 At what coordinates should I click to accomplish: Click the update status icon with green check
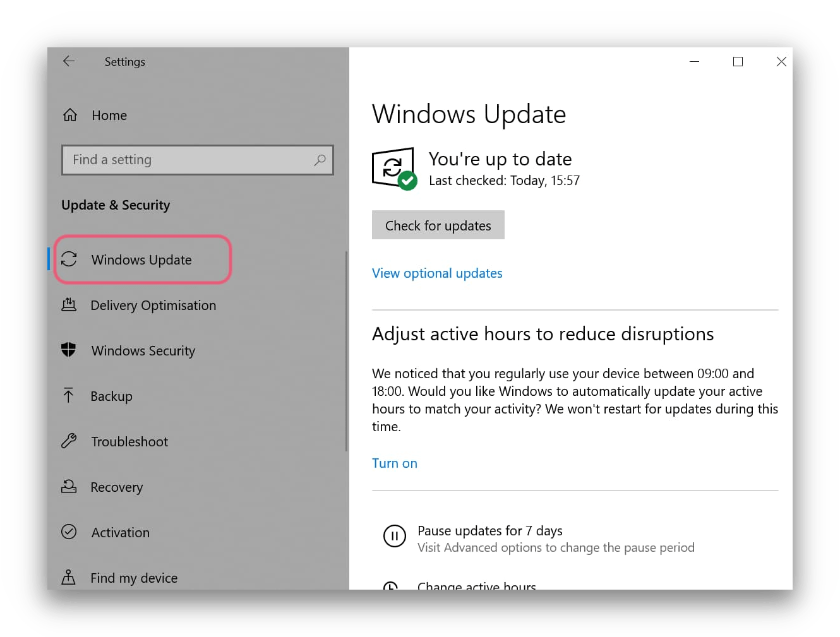[x=395, y=169]
